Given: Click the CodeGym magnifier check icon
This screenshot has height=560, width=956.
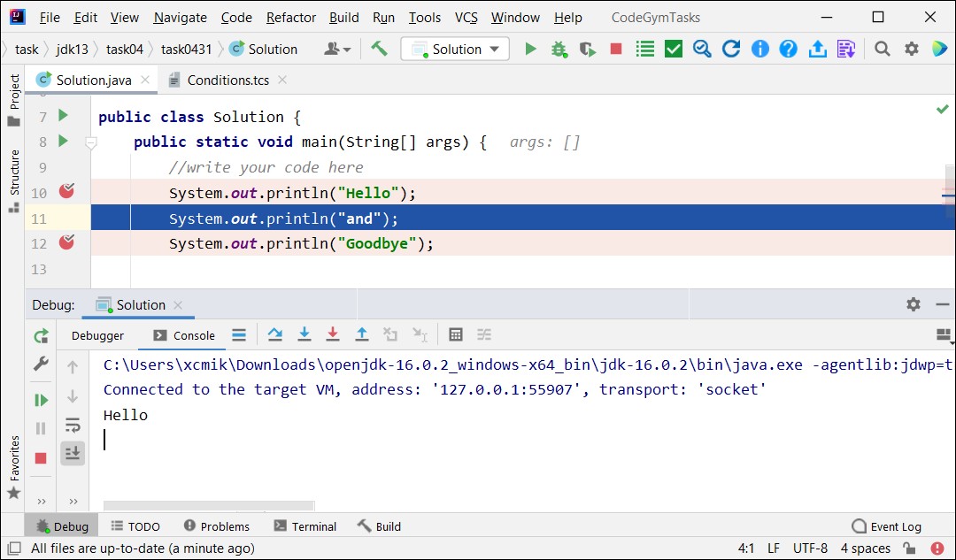Looking at the screenshot, I should click(x=702, y=49).
